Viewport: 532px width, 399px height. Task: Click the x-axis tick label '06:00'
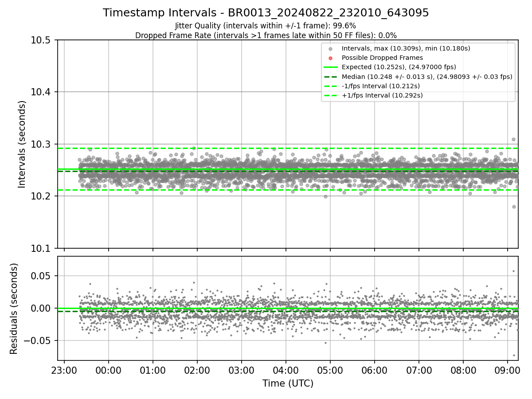point(375,370)
